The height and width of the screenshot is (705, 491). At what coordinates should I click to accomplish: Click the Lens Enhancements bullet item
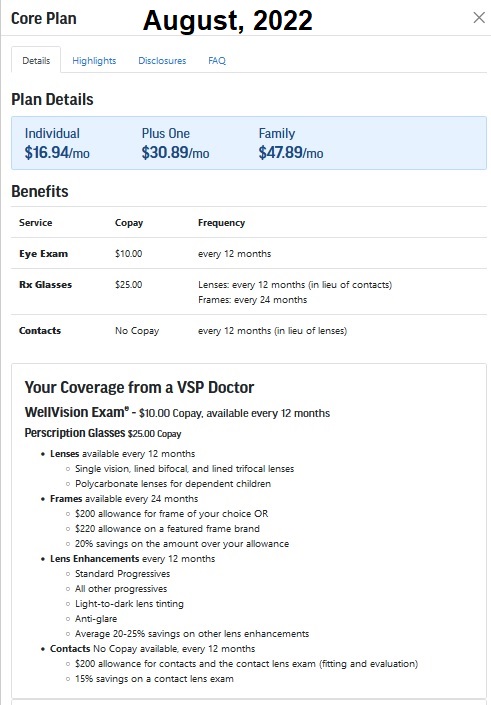(x=133, y=559)
